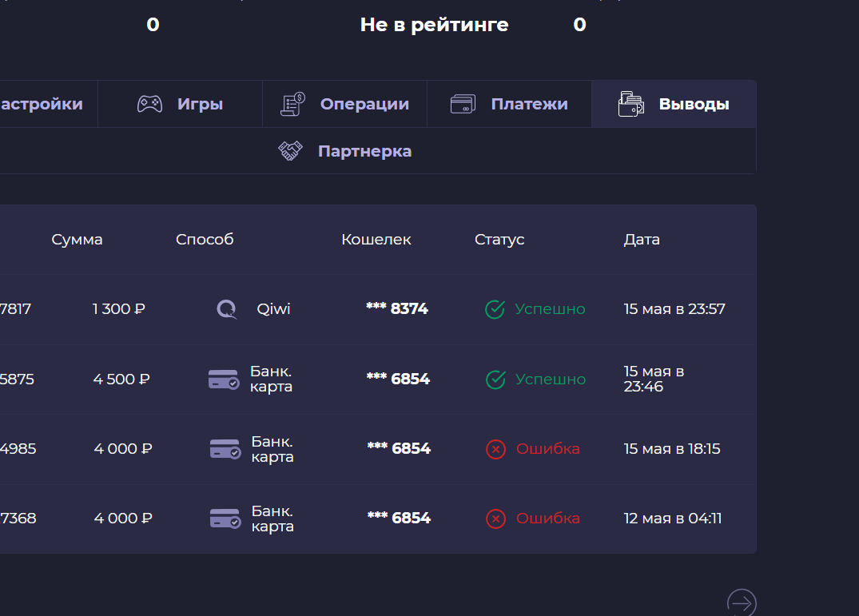Click the red error icon in the 15 мая в 18:15 row
The image size is (859, 616).
coord(495,449)
